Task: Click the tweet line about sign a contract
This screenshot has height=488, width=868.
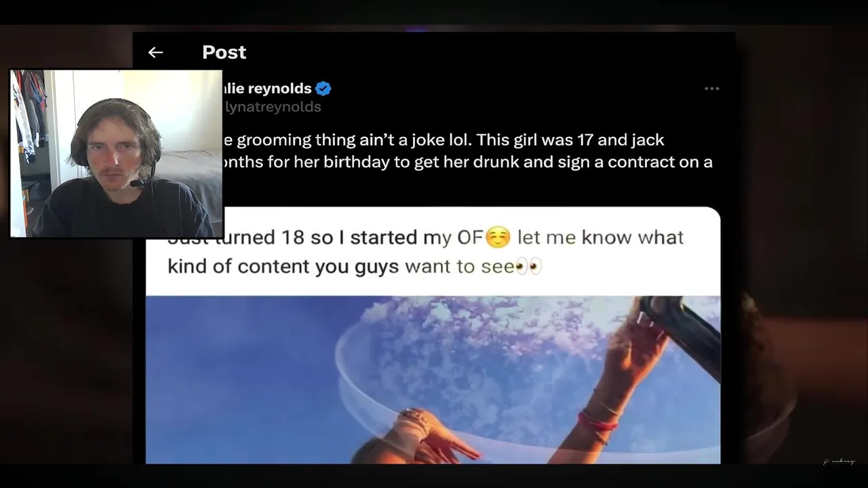Action: tap(467, 163)
